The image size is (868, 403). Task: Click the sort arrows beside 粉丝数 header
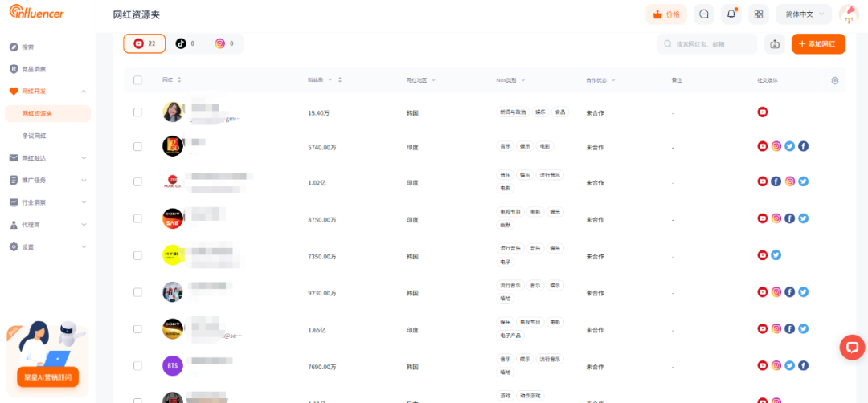[339, 80]
